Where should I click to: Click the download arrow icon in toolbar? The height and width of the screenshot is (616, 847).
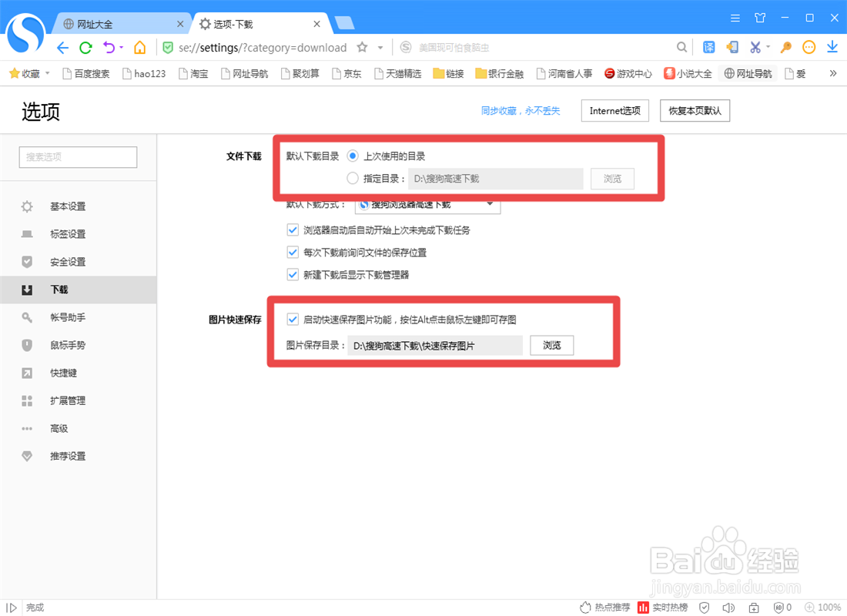point(832,46)
